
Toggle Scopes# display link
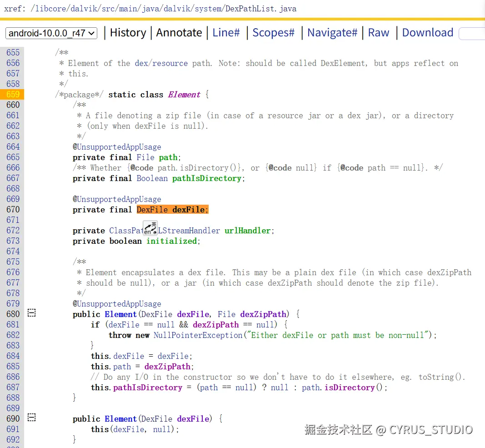click(x=274, y=32)
